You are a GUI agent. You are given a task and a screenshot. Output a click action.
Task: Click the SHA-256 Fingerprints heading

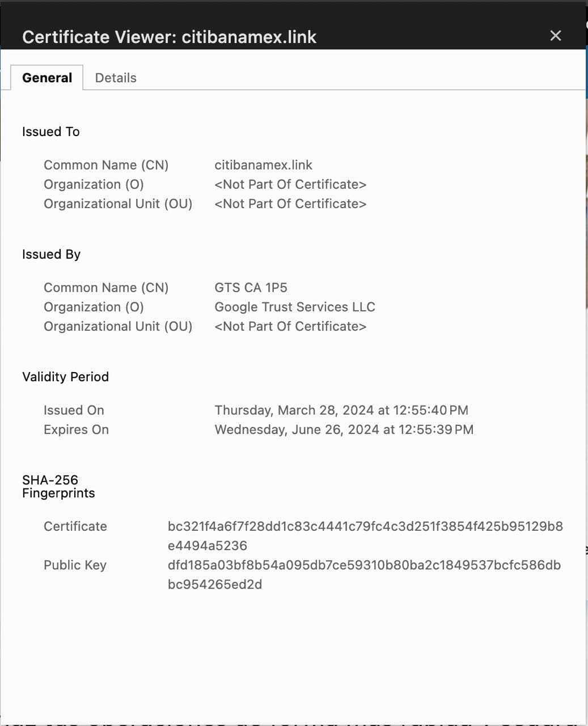point(58,486)
